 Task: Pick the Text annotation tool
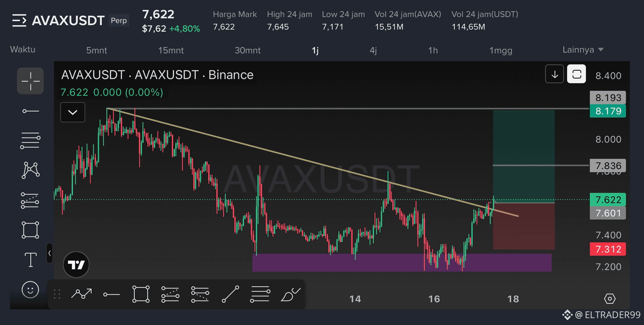pyautogui.click(x=30, y=259)
